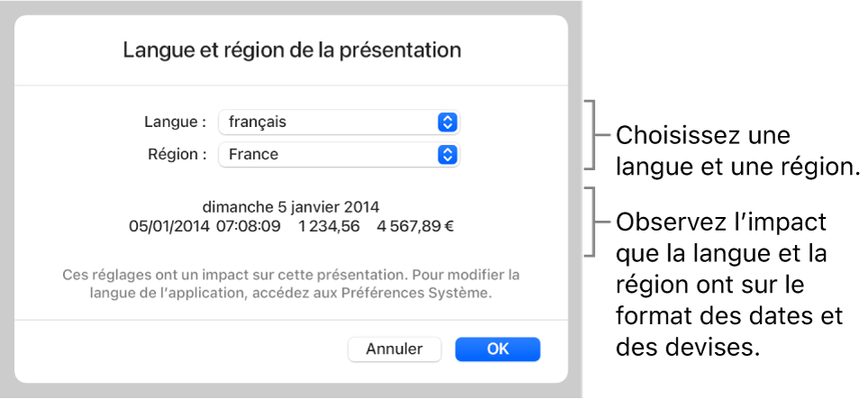The image size is (868, 399).
Task: Click the blue chevron arrows beside français
Action: click(x=448, y=122)
